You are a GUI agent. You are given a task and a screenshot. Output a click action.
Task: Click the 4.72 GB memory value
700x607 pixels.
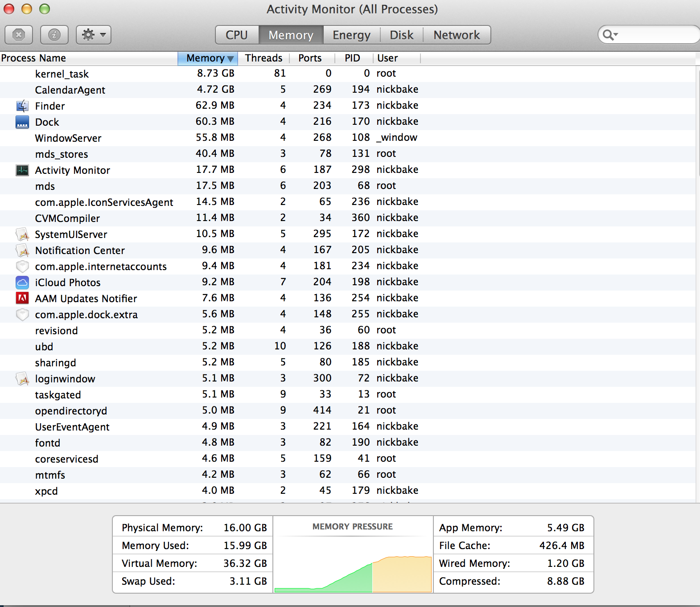[216, 89]
